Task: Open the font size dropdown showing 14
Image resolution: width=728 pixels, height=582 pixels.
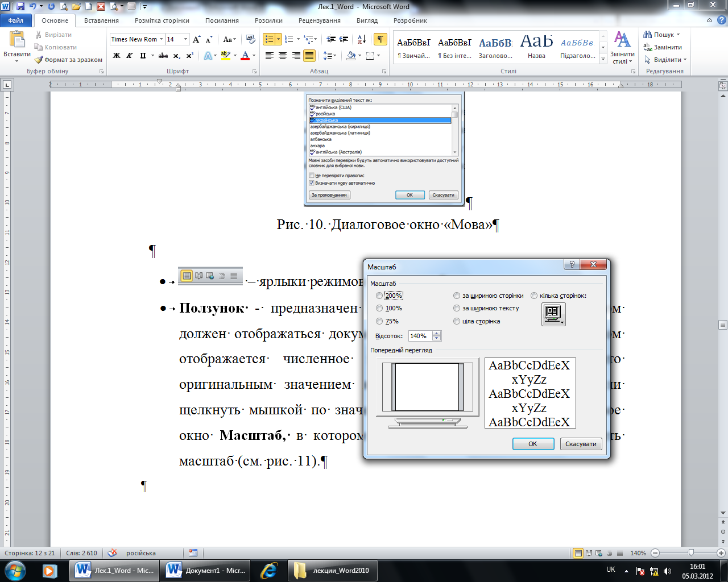Action: coord(185,39)
